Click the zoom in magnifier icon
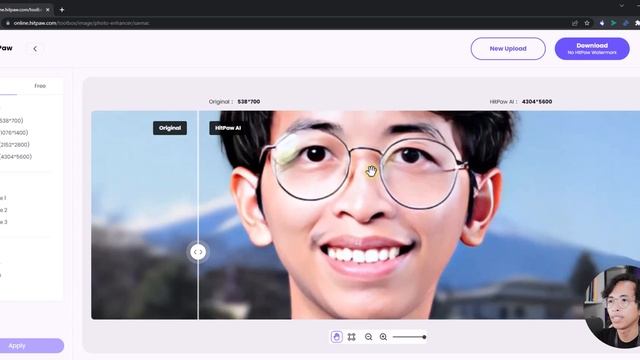Viewport: 640px width, 360px height. click(x=383, y=337)
